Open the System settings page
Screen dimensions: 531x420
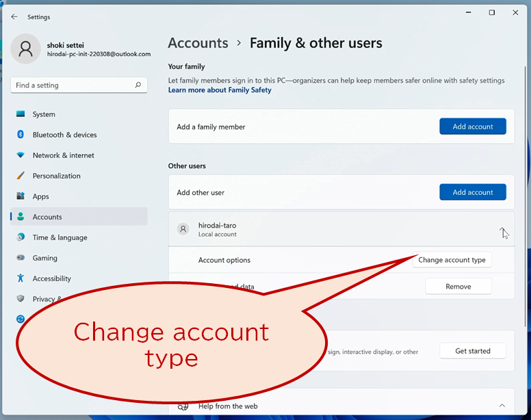click(x=79, y=114)
